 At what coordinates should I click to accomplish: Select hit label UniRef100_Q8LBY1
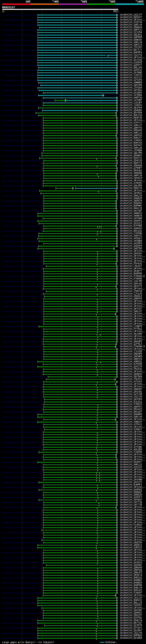tap(131, 35)
